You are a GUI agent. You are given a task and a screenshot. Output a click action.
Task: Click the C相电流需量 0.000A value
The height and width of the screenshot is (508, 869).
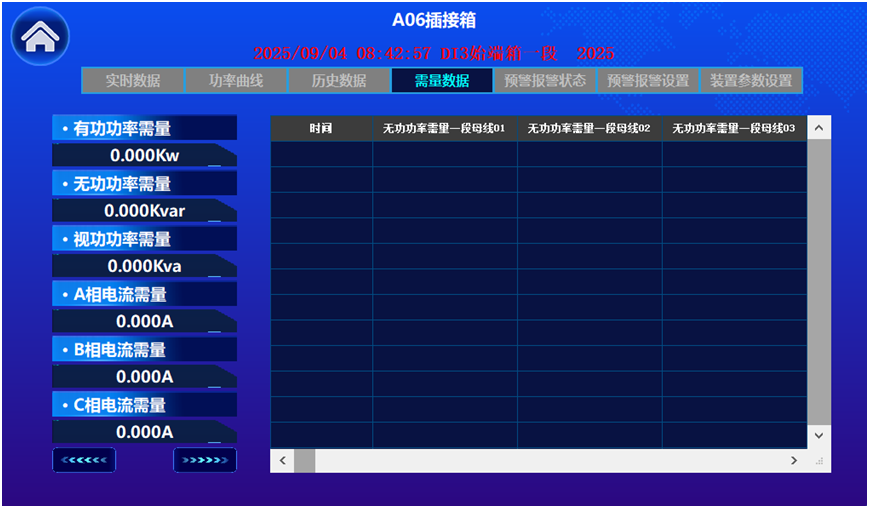[x=145, y=432]
